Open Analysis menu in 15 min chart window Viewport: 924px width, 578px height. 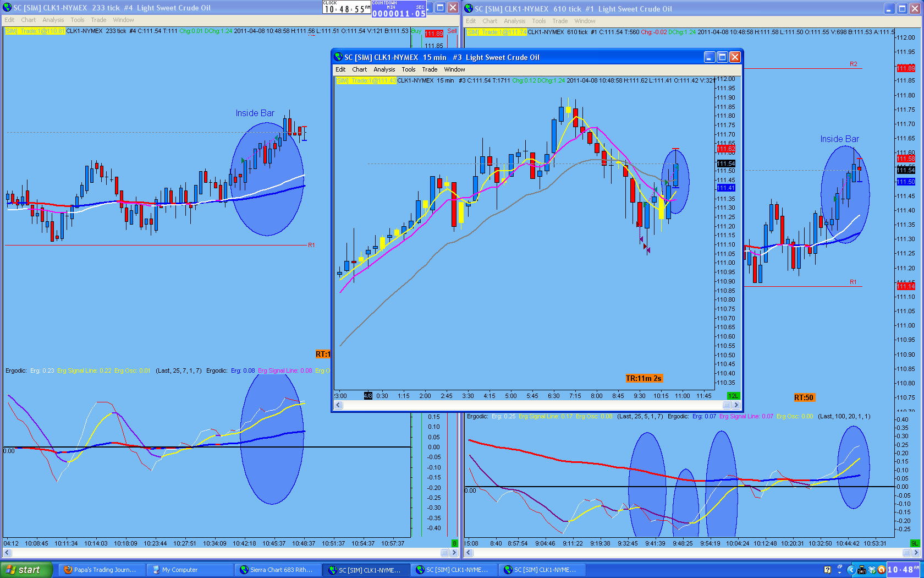(384, 69)
